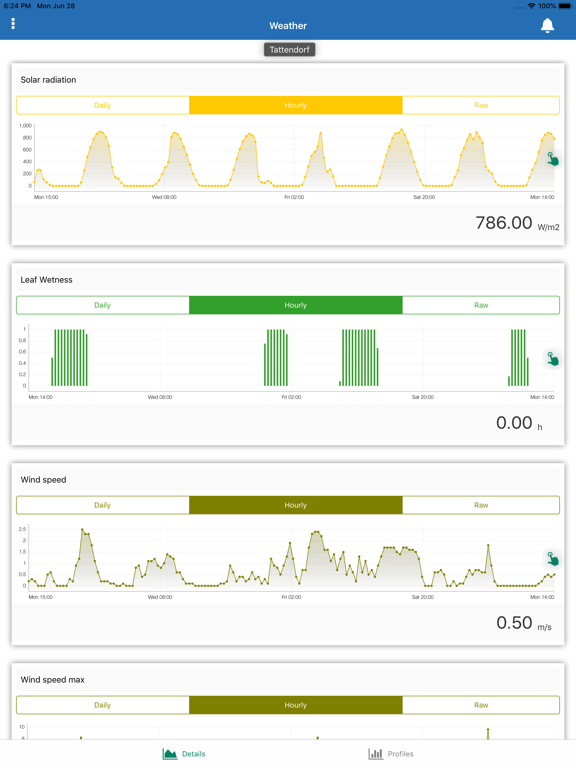Tap the Leaf Wetness chart touch icon

coord(552,359)
